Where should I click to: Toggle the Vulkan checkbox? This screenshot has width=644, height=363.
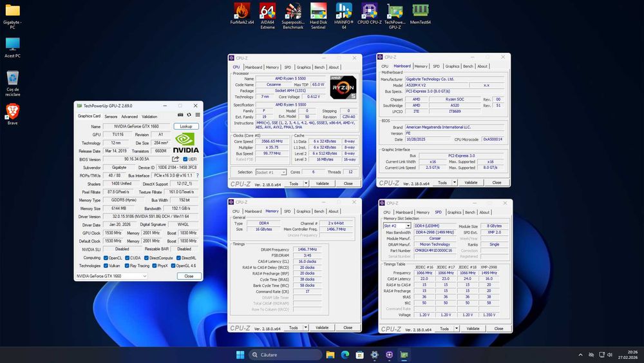pyautogui.click(x=106, y=266)
